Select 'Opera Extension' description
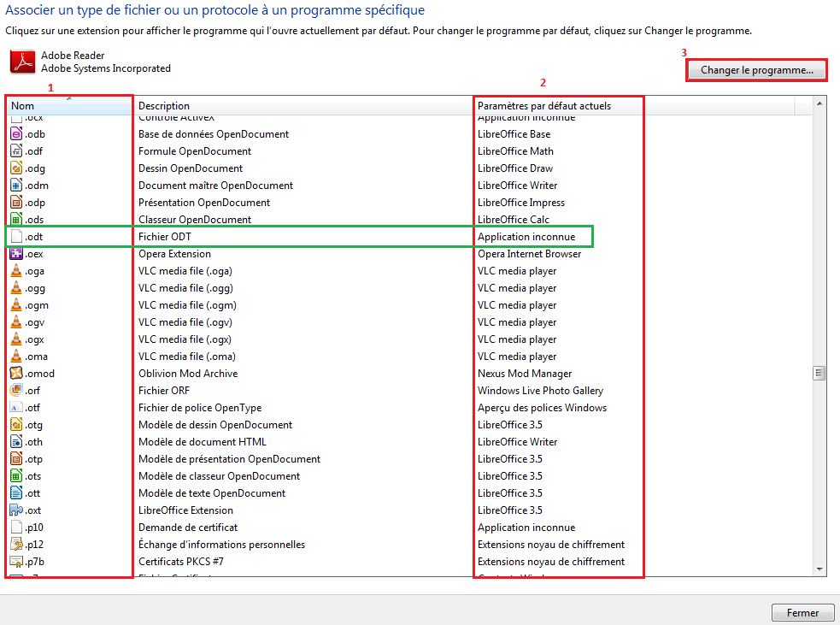 click(174, 254)
